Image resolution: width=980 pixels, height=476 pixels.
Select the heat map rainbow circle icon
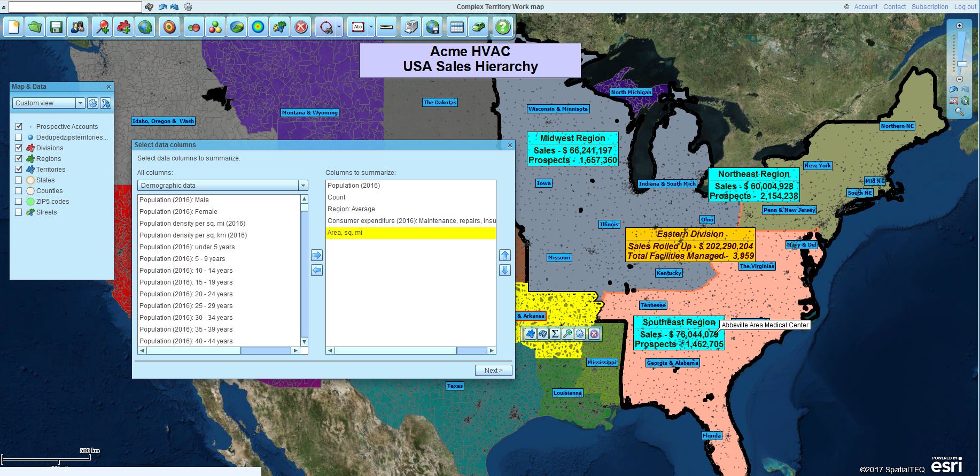tap(258, 27)
